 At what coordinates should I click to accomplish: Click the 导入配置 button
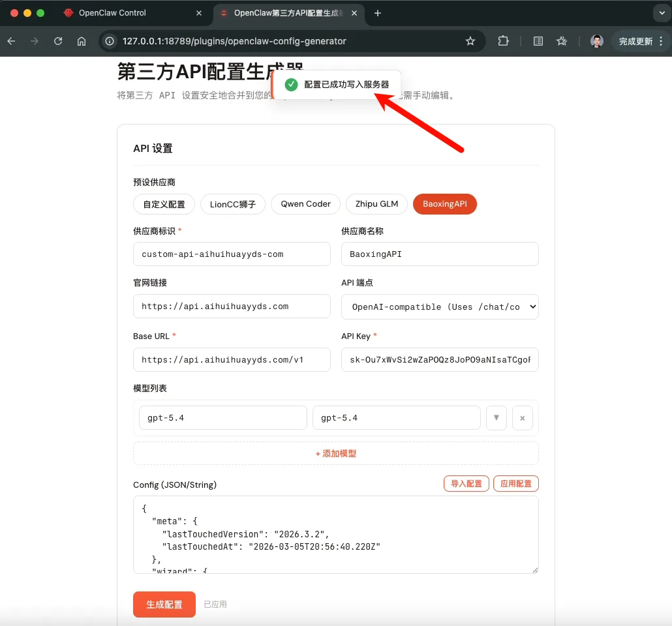tap(466, 484)
